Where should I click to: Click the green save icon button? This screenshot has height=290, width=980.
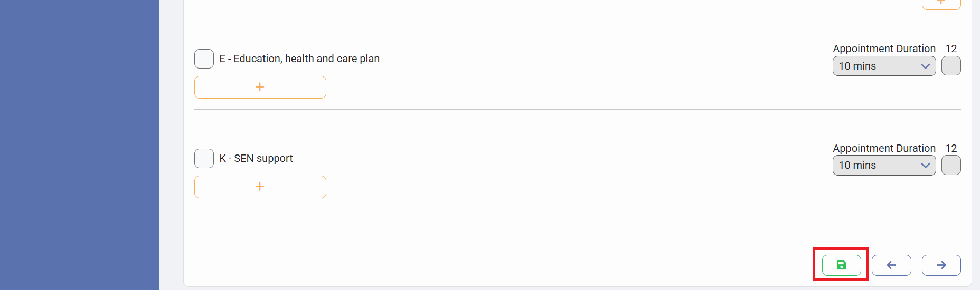pyautogui.click(x=841, y=265)
